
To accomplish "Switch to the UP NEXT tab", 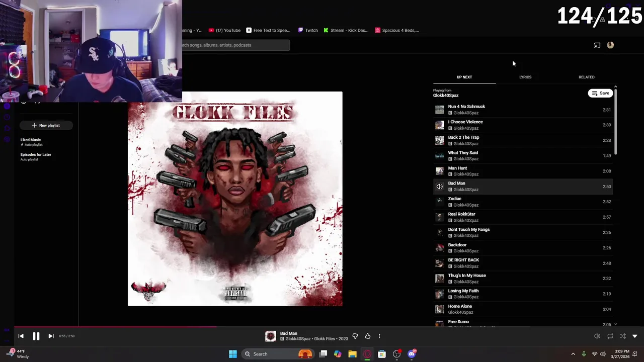I will coord(464,77).
